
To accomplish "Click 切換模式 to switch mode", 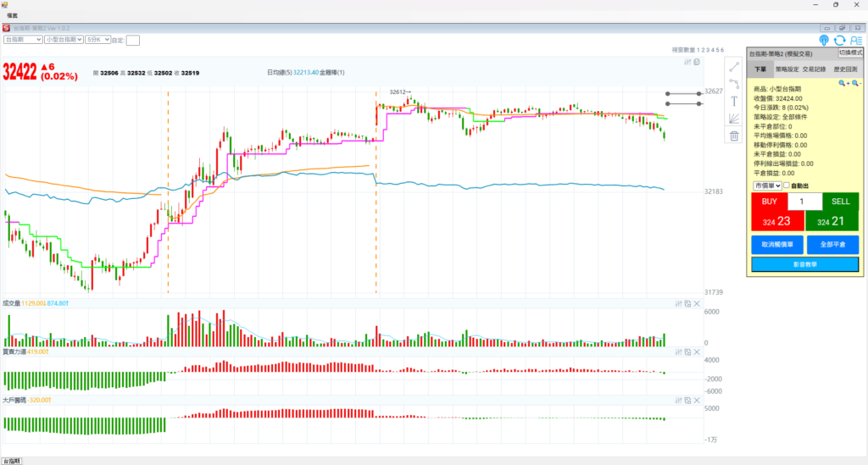I will tap(850, 53).
